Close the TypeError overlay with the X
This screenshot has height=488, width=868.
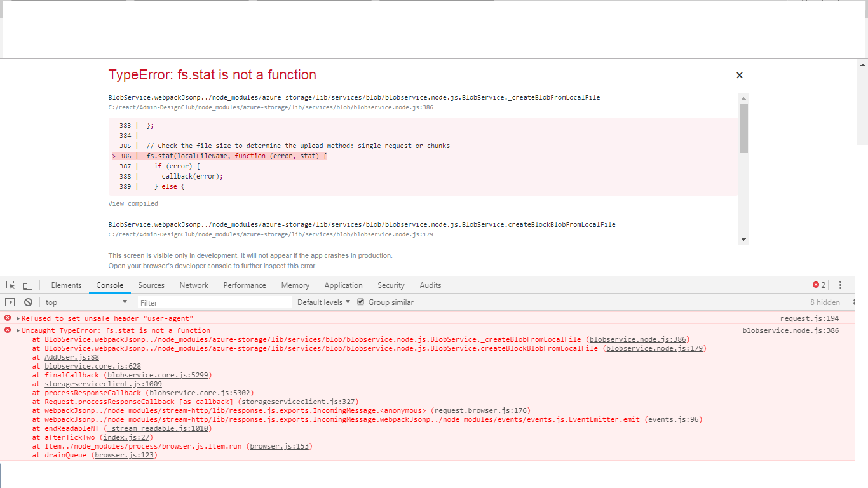(x=739, y=75)
